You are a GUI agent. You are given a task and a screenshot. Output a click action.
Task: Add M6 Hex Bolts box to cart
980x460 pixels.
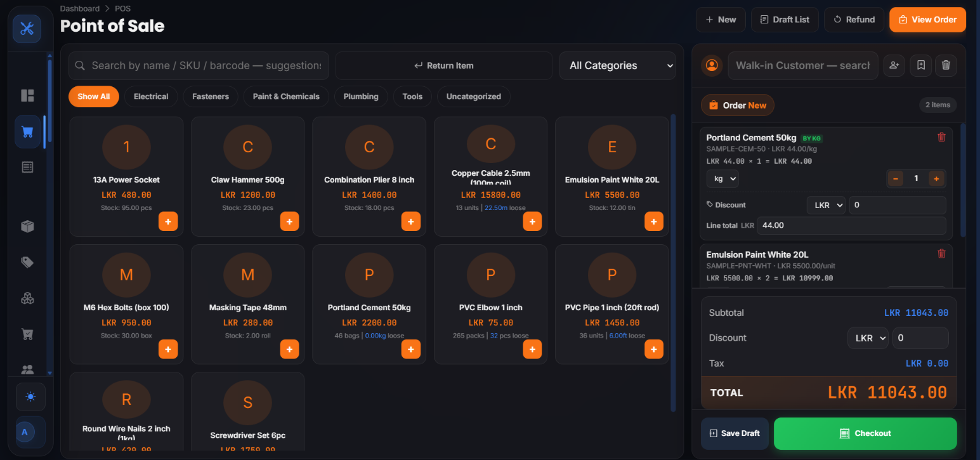168,349
